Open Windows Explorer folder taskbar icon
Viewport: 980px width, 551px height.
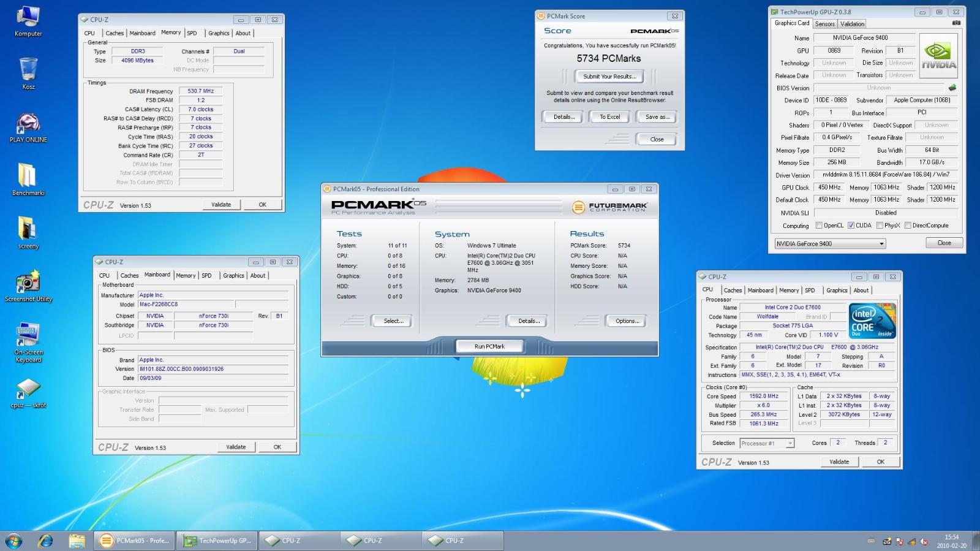pos(77,541)
